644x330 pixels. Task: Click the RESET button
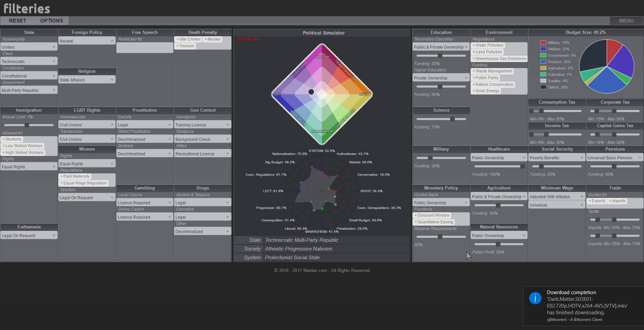(17, 21)
